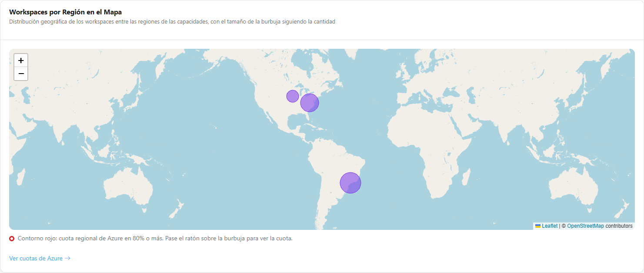Open the OpenStreetMap attribution link
Viewport: 644px width, 273px height.
tap(585, 226)
